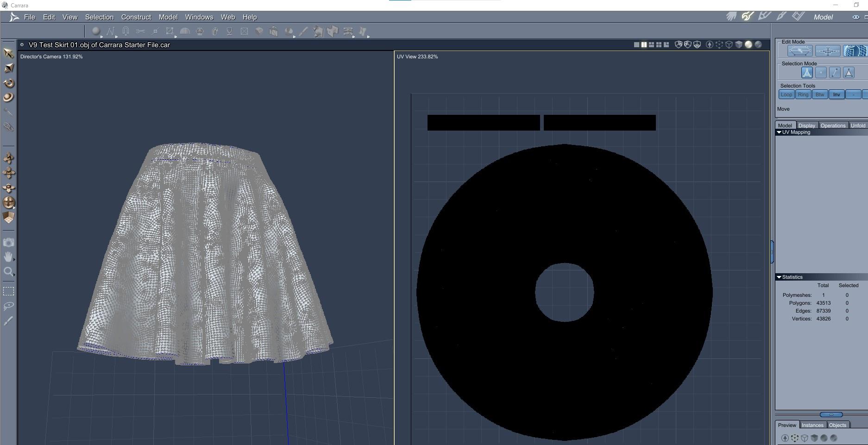This screenshot has height=445, width=868.
Task: Click the Loop selection tool button
Action: click(x=786, y=94)
